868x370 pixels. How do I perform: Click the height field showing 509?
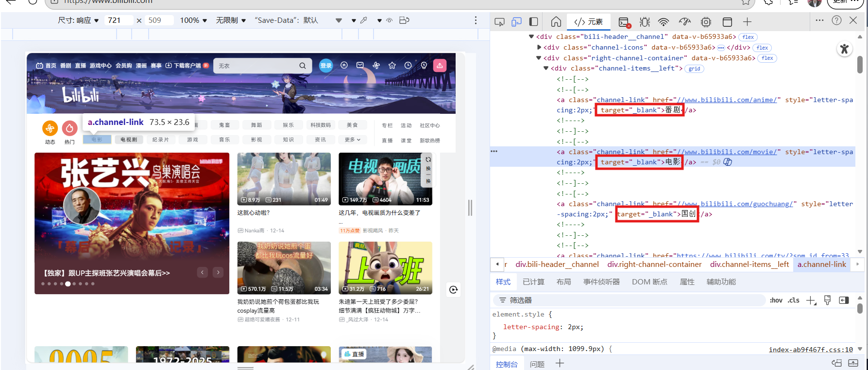160,20
